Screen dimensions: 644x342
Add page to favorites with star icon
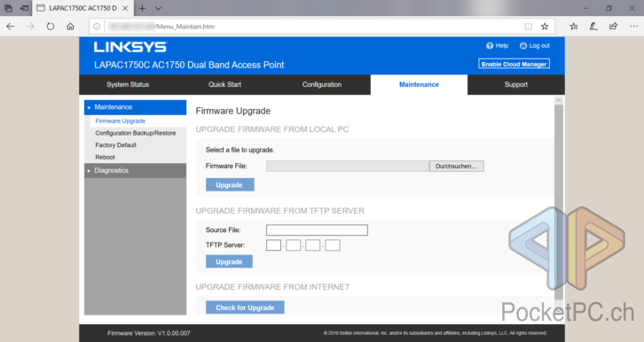click(x=545, y=27)
